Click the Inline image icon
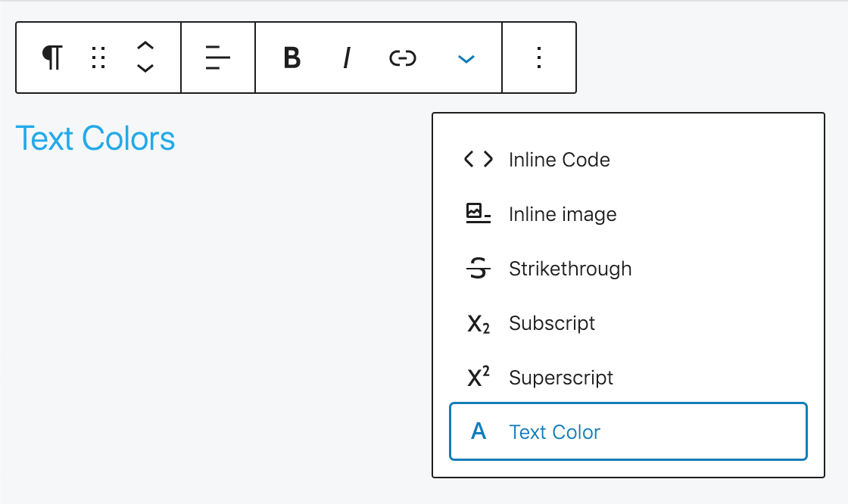Image resolution: width=848 pixels, height=504 pixels. pos(478,214)
